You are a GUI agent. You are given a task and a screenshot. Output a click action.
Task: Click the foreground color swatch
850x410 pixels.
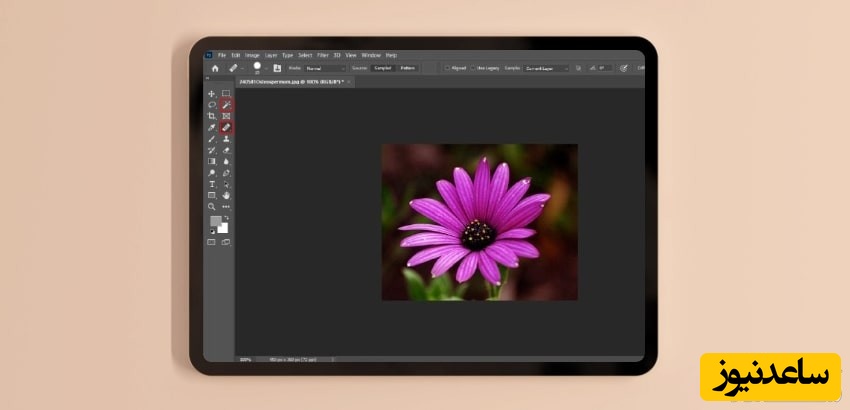(x=215, y=222)
